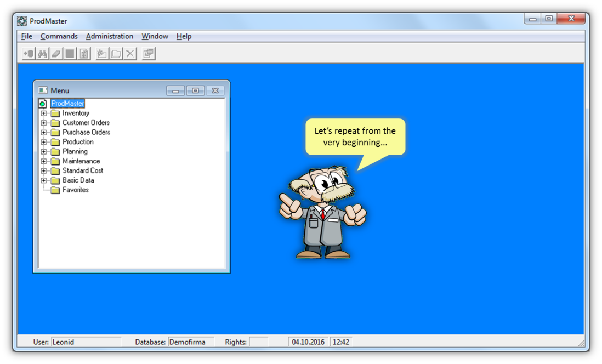Click the X delete toolbar icon
This screenshot has height=364, width=602.
[130, 53]
